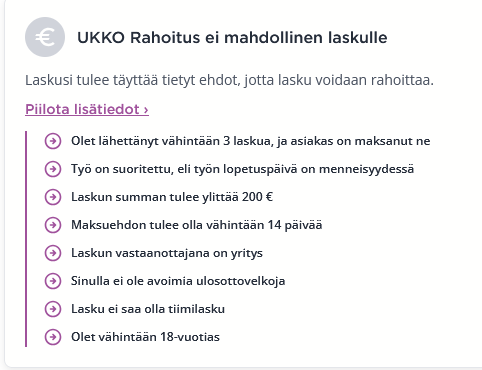
Task: Select 'Olet vähintään 18-vuotias' text
Action: pyautogui.click(x=145, y=337)
